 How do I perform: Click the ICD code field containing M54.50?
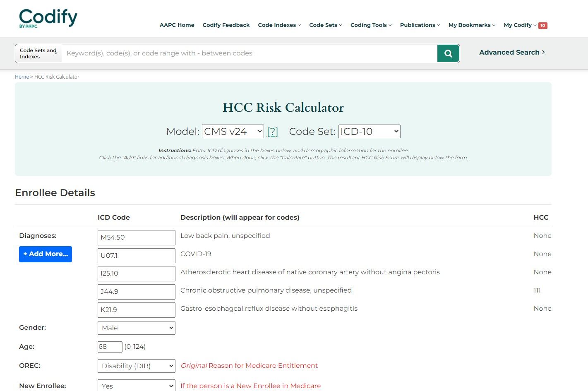[x=137, y=237]
